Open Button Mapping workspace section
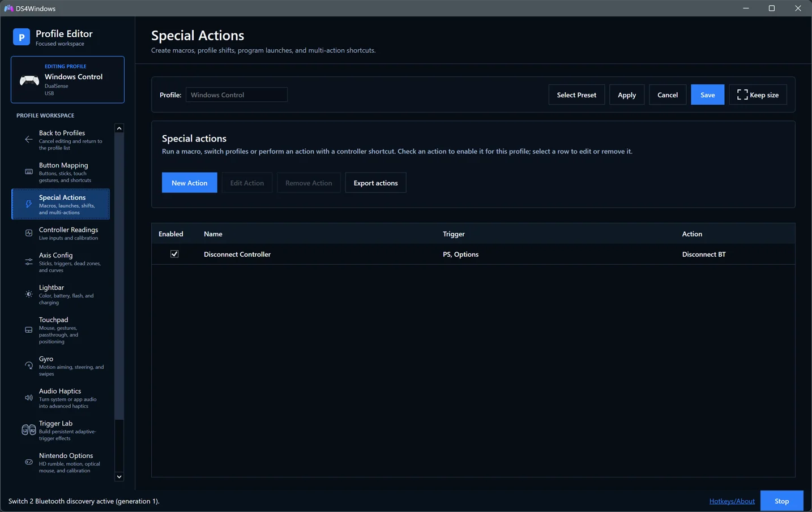The height and width of the screenshot is (512, 812). tap(61, 172)
